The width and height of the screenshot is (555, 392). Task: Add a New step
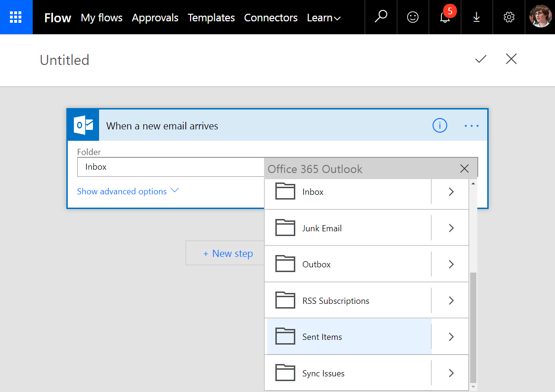click(x=228, y=254)
